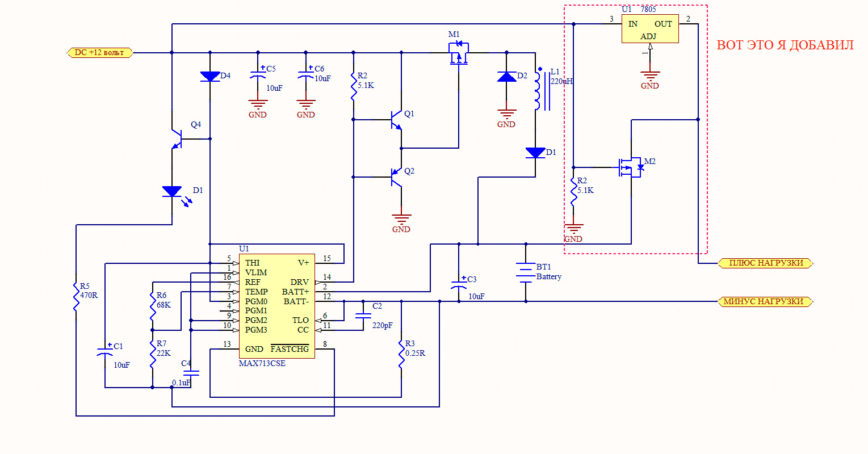The height and width of the screenshot is (454, 868).
Task: Click the Battery label text near BT1
Action: point(549,277)
